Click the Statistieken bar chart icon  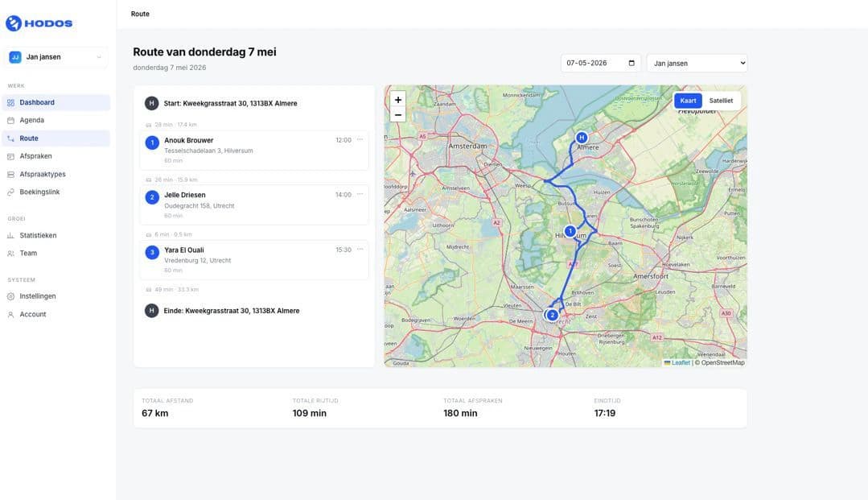pos(10,236)
